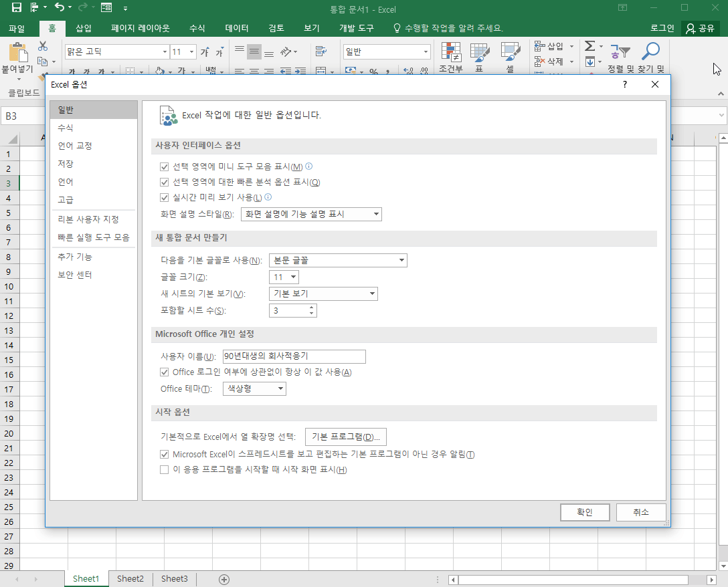This screenshot has height=587, width=728.
Task: Switch to the Sheet2 tab
Action: 130,579
